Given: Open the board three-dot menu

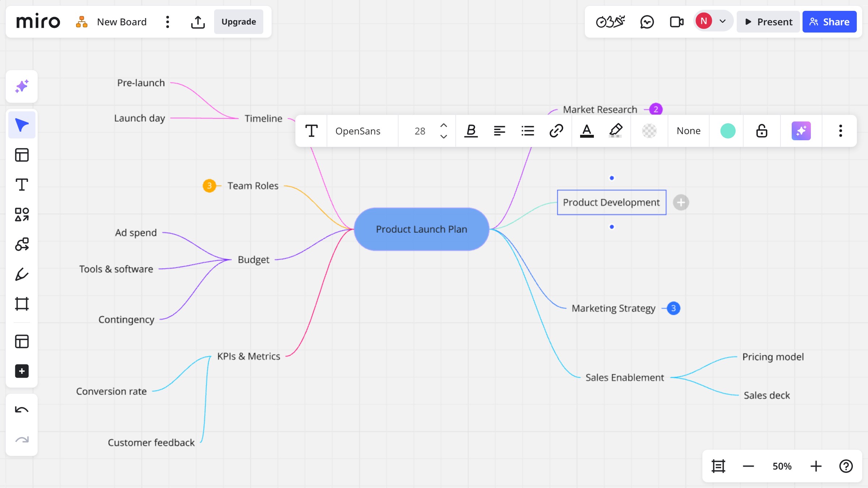Looking at the screenshot, I should pos(167,22).
